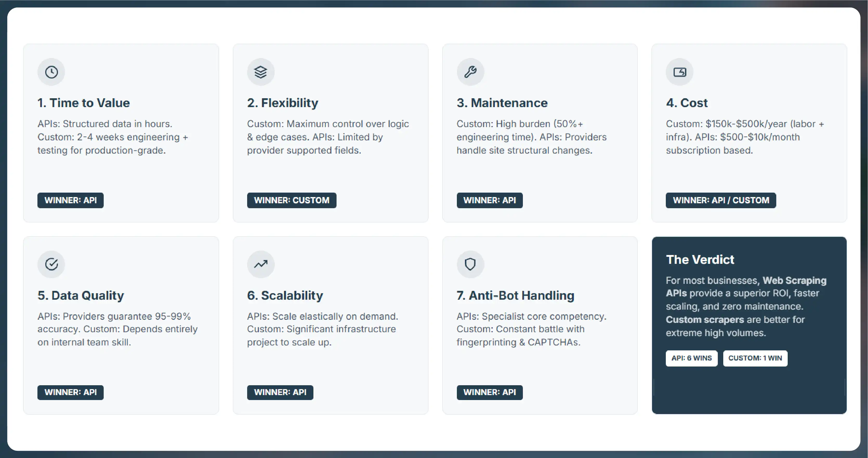Click the 6. Scalability card heading

coord(285,295)
